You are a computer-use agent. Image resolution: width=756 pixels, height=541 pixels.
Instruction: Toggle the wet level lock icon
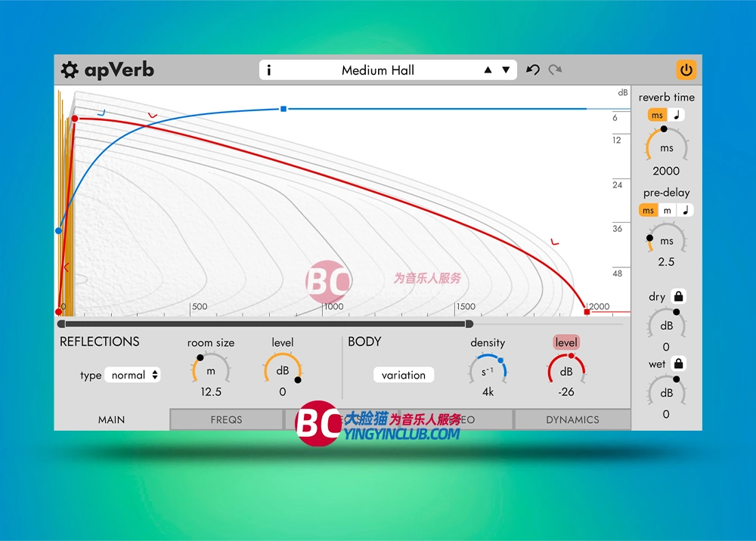678,364
